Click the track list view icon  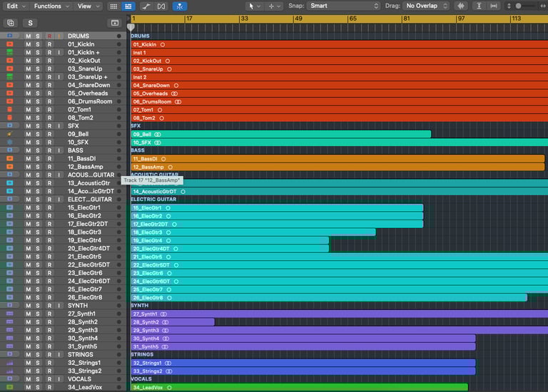[128, 6]
